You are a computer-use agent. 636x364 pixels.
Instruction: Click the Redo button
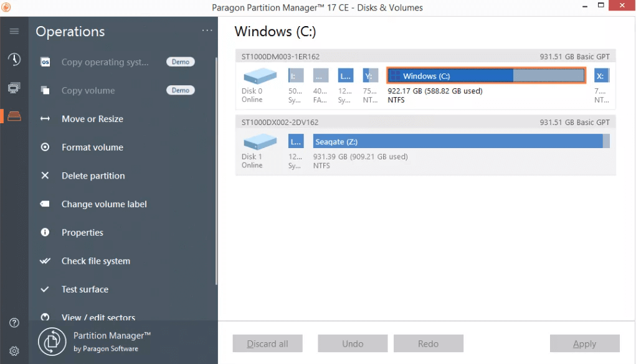429,343
